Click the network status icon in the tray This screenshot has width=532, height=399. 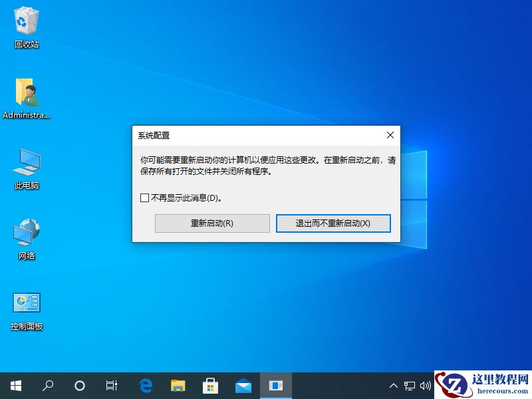(410, 385)
